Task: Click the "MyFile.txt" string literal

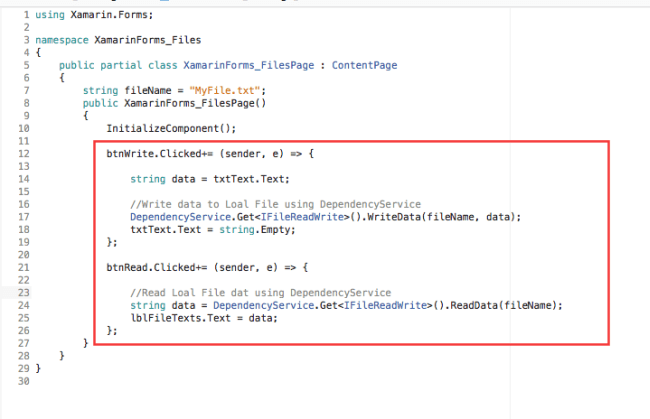Action: pos(215,90)
